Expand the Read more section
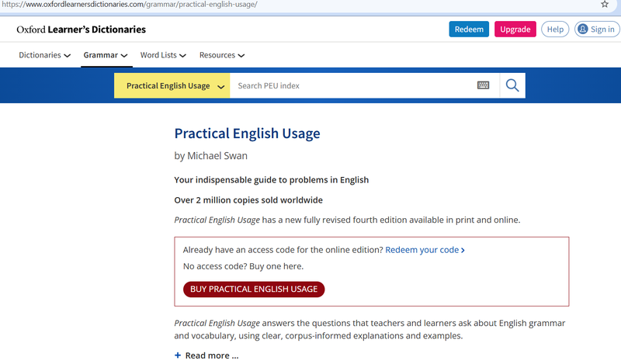Viewport: 621px width, 364px height. [x=206, y=355]
